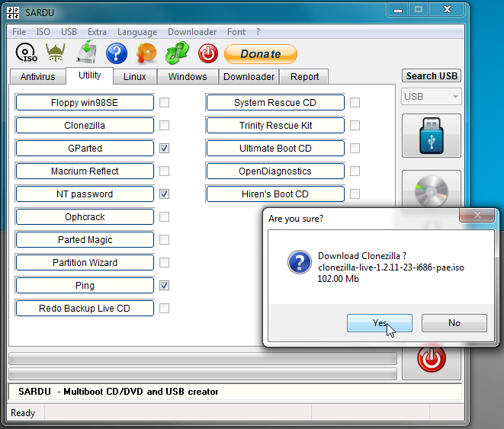
Task: Click the Partition Wizard button
Action: [x=85, y=263]
